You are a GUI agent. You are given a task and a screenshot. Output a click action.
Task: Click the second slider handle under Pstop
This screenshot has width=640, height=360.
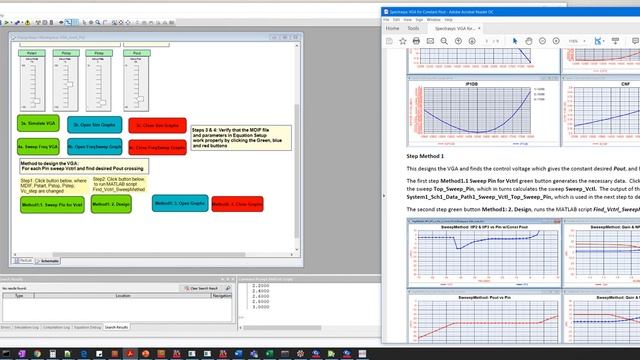(70, 84)
